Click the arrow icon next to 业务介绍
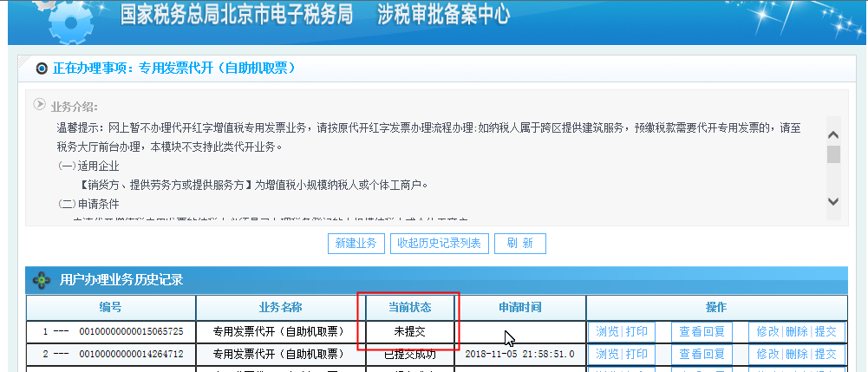This screenshot has width=868, height=372. (x=39, y=105)
